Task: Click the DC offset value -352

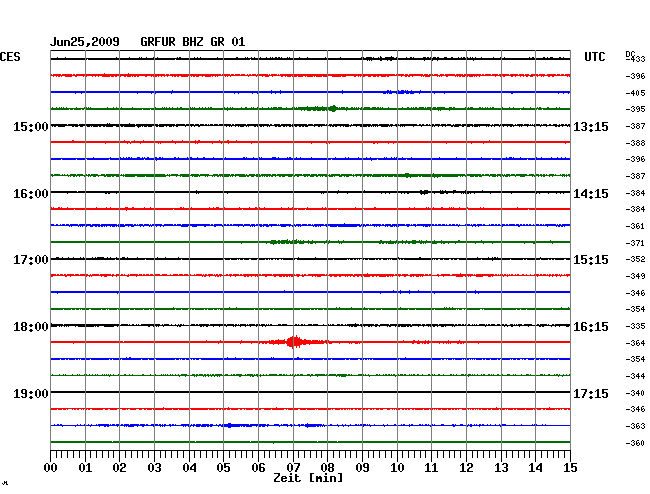Action: click(x=635, y=259)
